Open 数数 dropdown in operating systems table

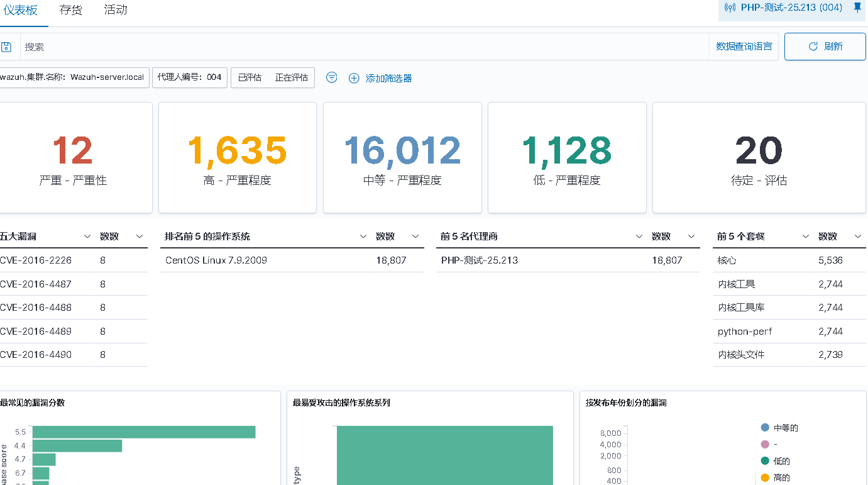click(x=415, y=237)
